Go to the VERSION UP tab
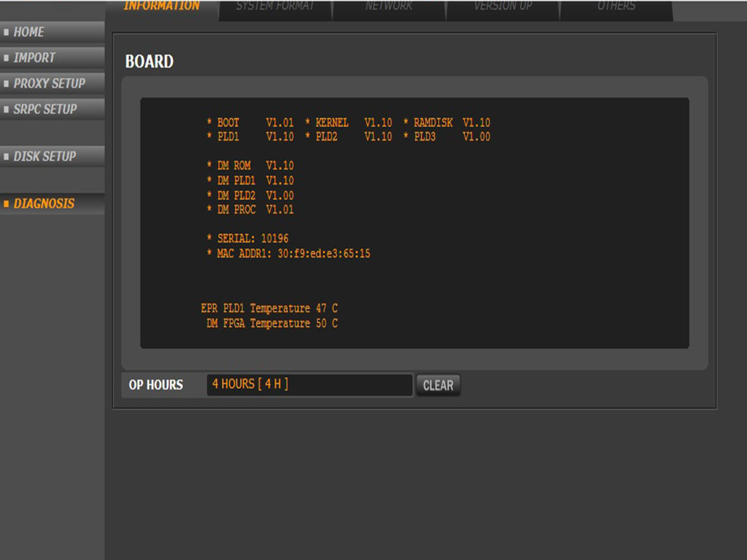Image resolution: width=747 pixels, height=560 pixels. coord(503,7)
